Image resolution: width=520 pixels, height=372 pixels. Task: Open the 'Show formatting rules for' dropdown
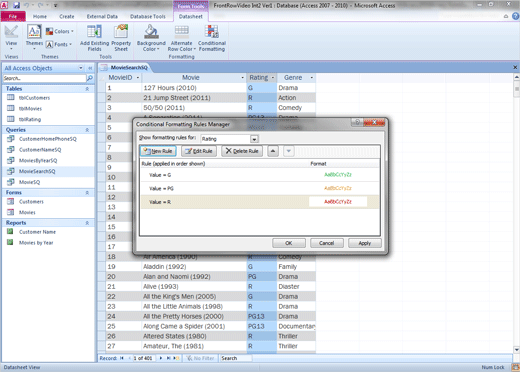[x=254, y=139]
